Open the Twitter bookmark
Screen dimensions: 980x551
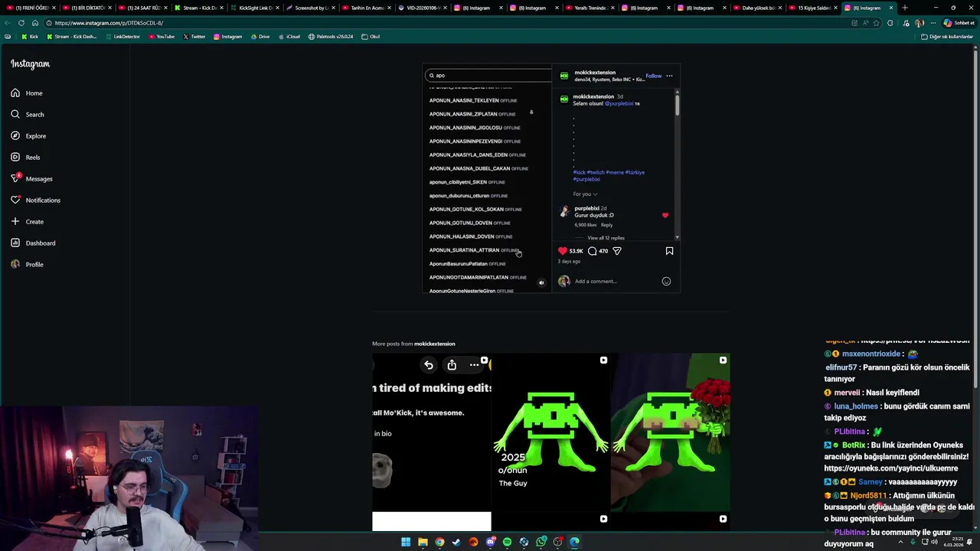194,37
